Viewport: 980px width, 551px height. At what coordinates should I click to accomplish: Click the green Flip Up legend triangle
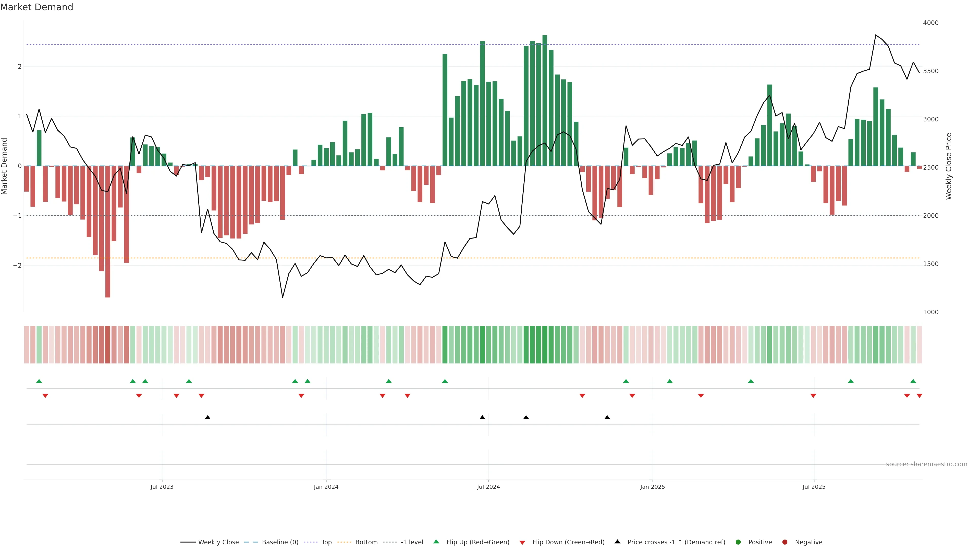coord(436,542)
